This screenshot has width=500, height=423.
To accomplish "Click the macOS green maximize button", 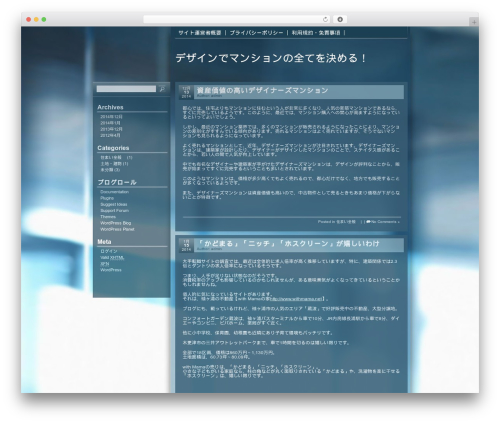I will (44, 20).
